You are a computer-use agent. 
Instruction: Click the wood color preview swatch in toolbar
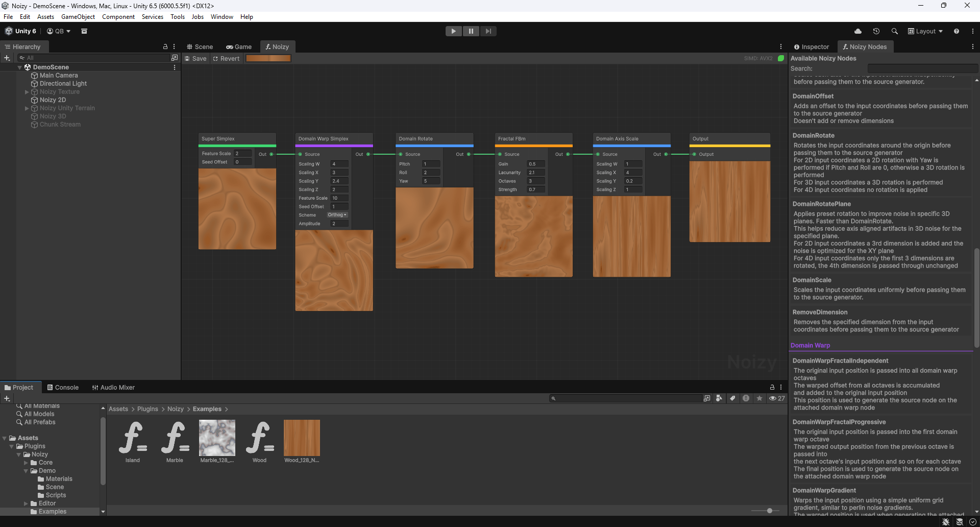pyautogui.click(x=268, y=58)
